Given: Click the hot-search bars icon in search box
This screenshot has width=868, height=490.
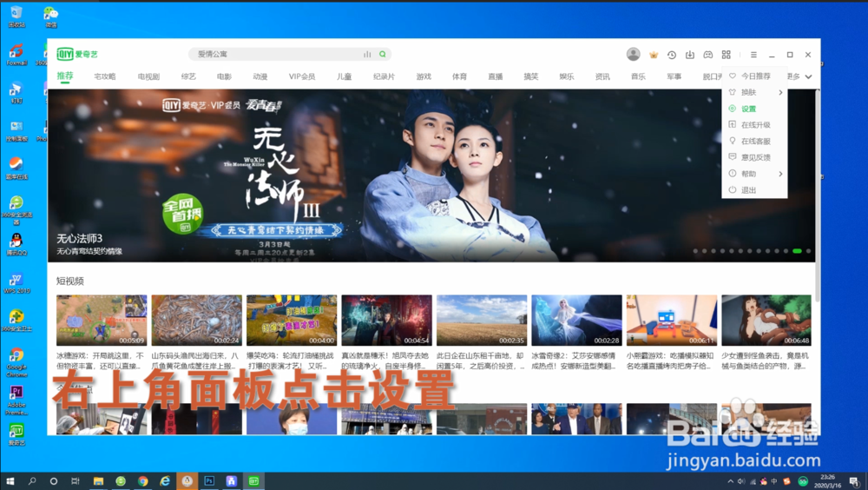Looking at the screenshot, I should click(367, 54).
